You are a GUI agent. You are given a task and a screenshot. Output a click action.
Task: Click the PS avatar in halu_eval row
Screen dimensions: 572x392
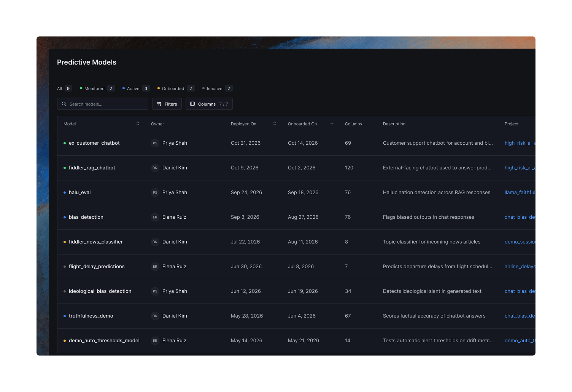click(x=155, y=193)
